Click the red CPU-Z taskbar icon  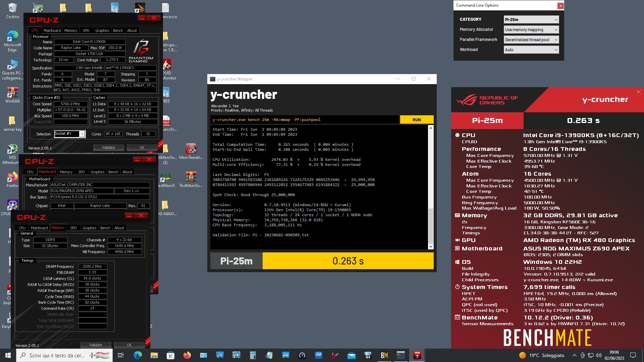(417, 355)
